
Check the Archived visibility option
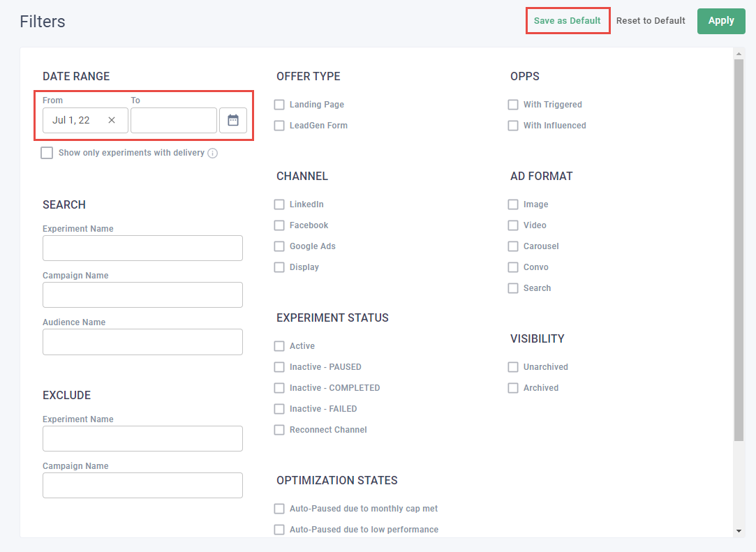coord(513,388)
